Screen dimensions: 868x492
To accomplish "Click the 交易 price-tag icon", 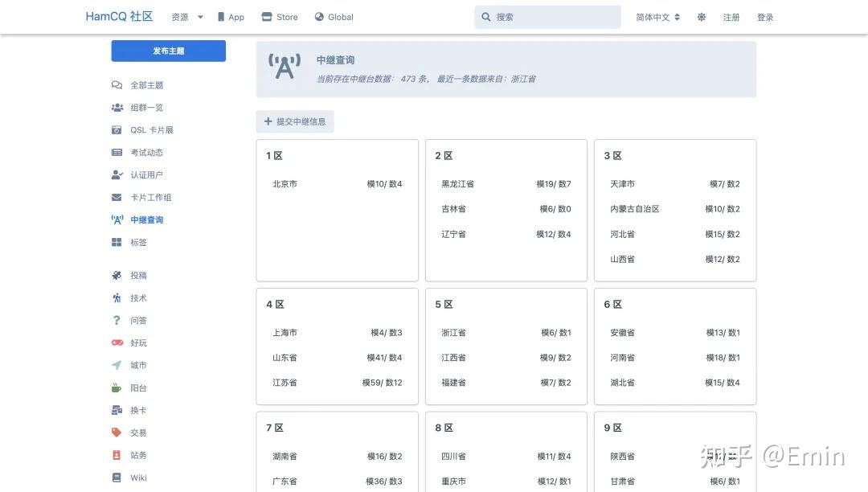I will (117, 433).
